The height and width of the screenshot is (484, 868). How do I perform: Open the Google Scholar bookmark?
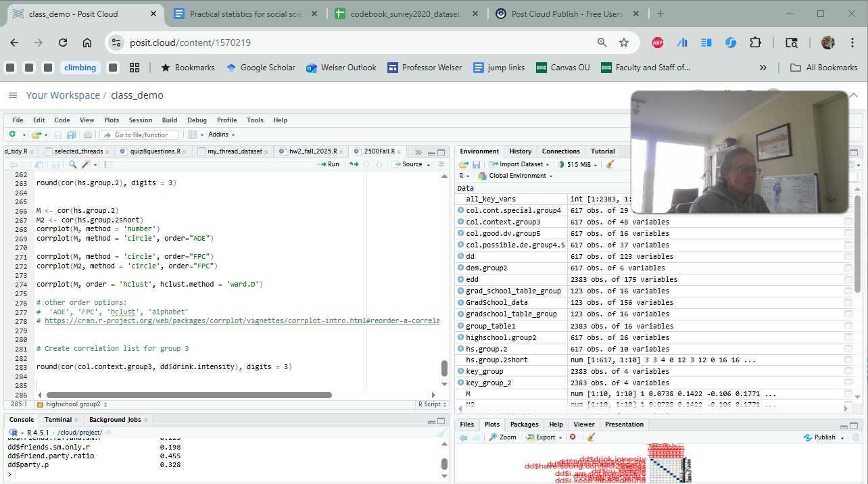click(x=260, y=68)
